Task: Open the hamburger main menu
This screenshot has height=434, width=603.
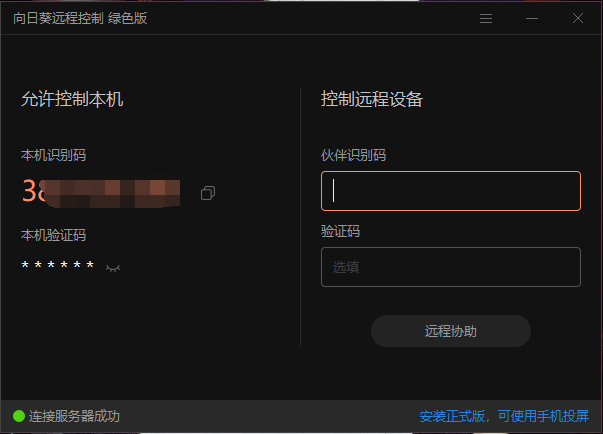Action: [486, 18]
